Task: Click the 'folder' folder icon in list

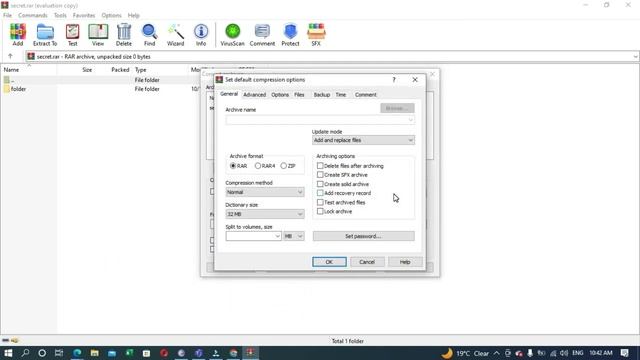Action: click(7, 89)
